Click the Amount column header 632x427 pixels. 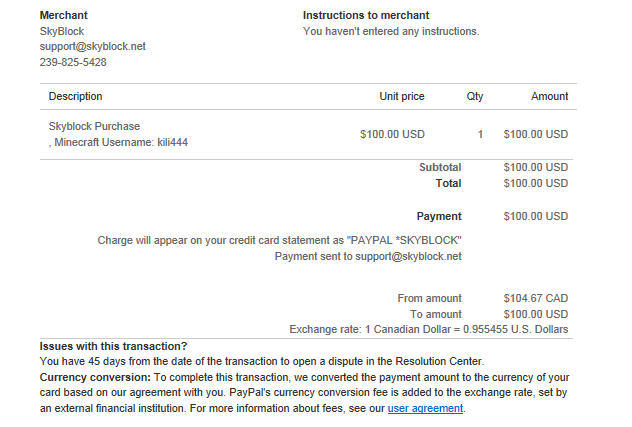click(x=549, y=96)
